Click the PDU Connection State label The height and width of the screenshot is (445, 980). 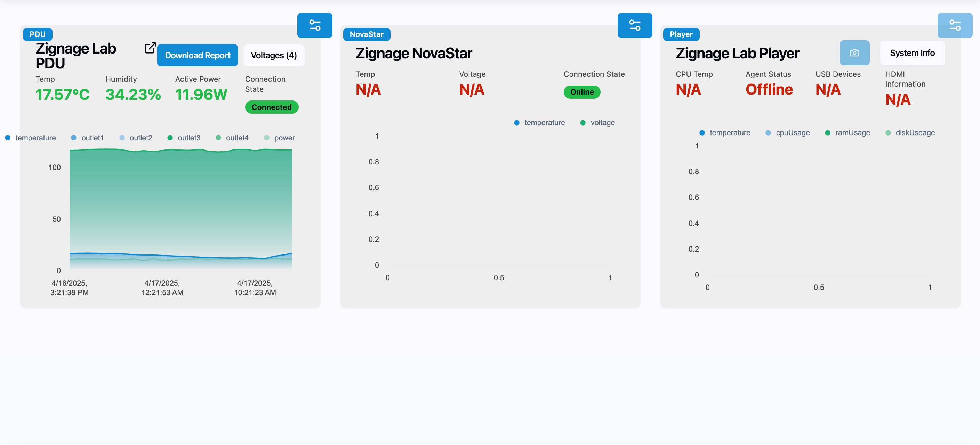point(265,84)
